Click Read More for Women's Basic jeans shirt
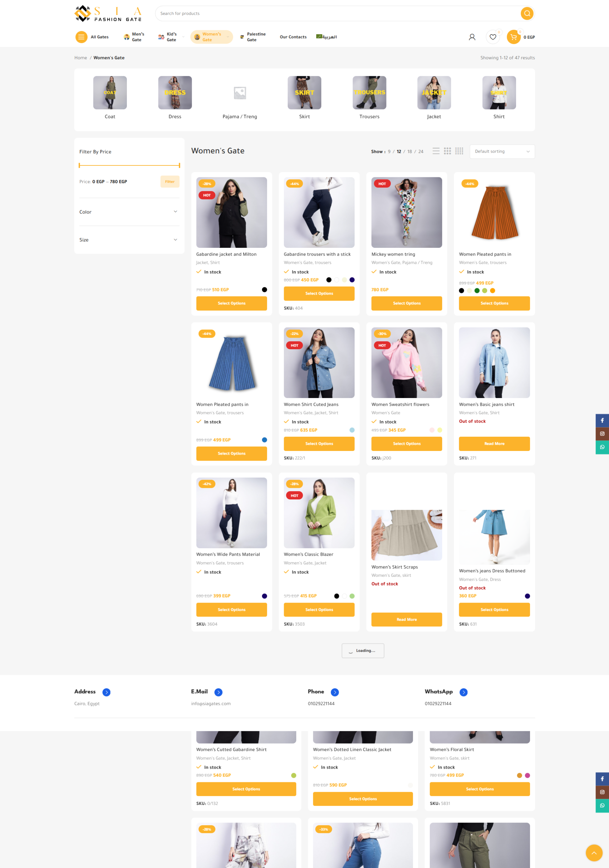Viewport: 609px width, 868px height. [x=494, y=444]
